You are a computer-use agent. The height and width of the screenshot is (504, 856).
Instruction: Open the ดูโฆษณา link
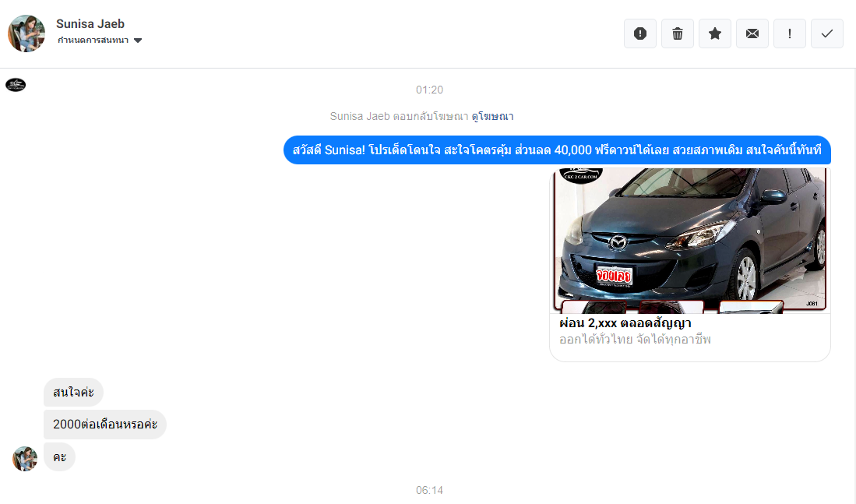tap(492, 116)
